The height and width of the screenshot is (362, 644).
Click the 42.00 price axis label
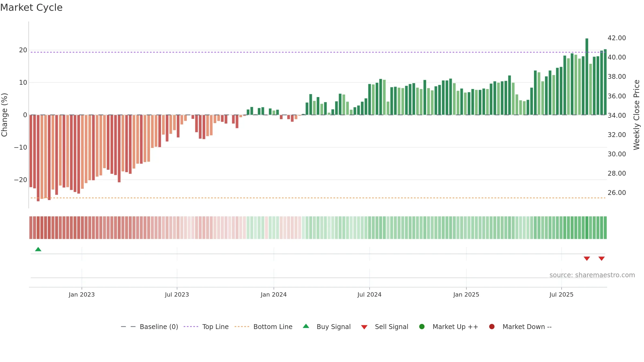click(617, 38)
